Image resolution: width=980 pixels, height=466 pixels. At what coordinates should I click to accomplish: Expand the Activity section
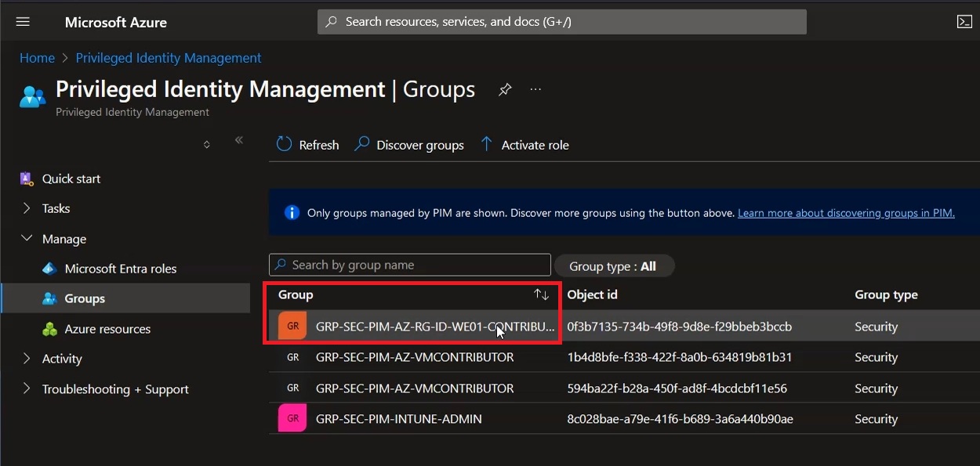pyautogui.click(x=26, y=359)
